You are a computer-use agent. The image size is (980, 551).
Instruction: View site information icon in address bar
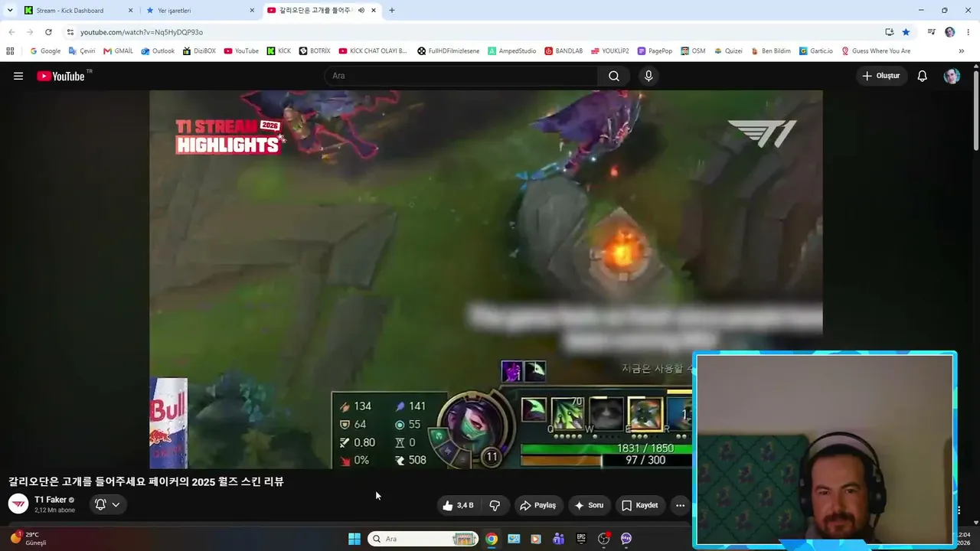point(70,32)
